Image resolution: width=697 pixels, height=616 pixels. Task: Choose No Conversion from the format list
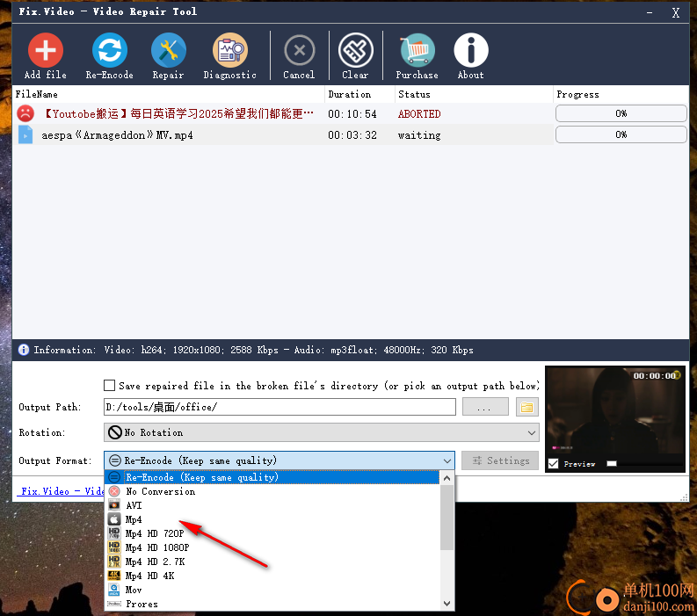(x=272, y=491)
